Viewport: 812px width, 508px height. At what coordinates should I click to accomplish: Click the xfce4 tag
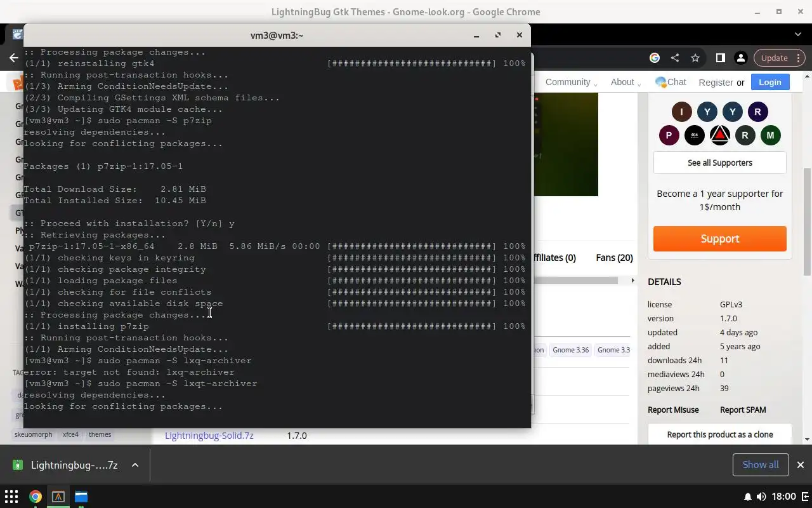[70, 435]
